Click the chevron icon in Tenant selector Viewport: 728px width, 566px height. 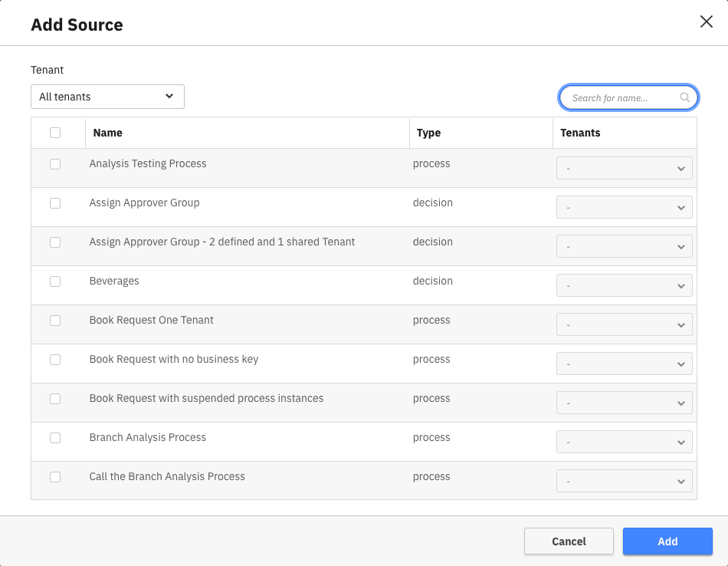169,97
